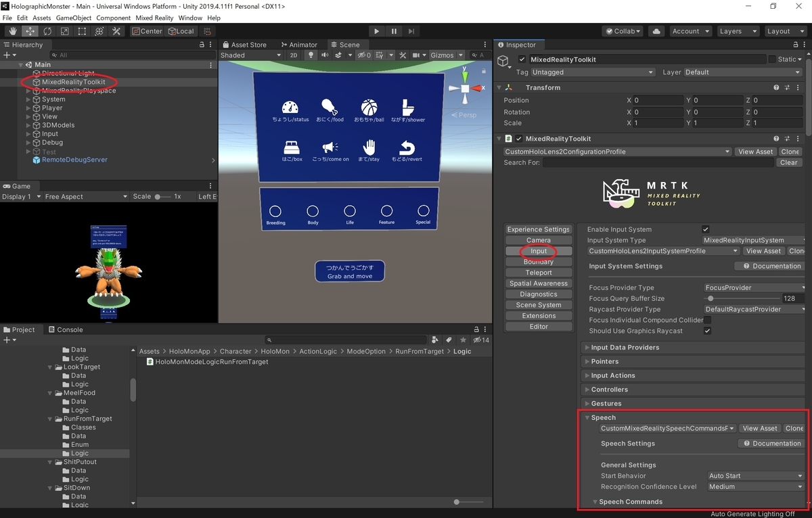Click the Hierarchy add plus button
This screenshot has height=518, width=812.
coord(6,55)
